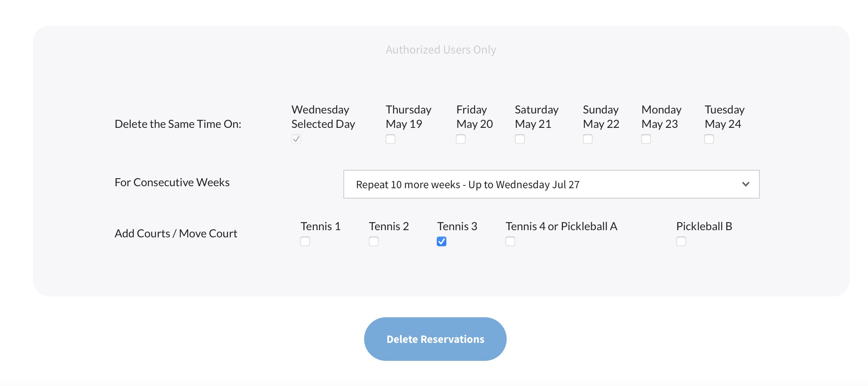868x386 pixels.
Task: Select Tennis 4 or Pickleball A checkbox
Action: (510, 241)
